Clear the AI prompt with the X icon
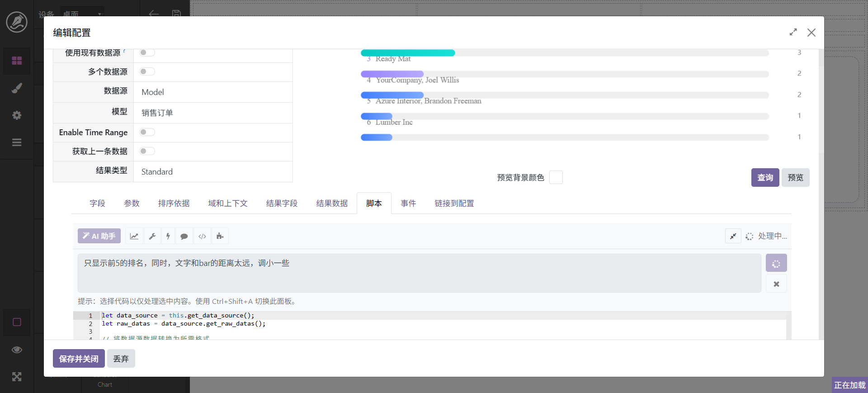 (776, 284)
